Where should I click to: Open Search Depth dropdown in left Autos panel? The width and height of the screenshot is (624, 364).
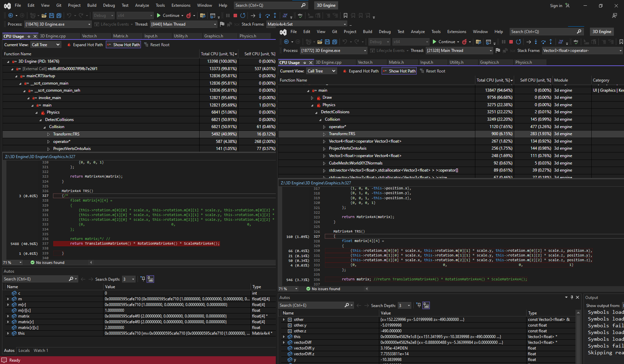coord(128,279)
